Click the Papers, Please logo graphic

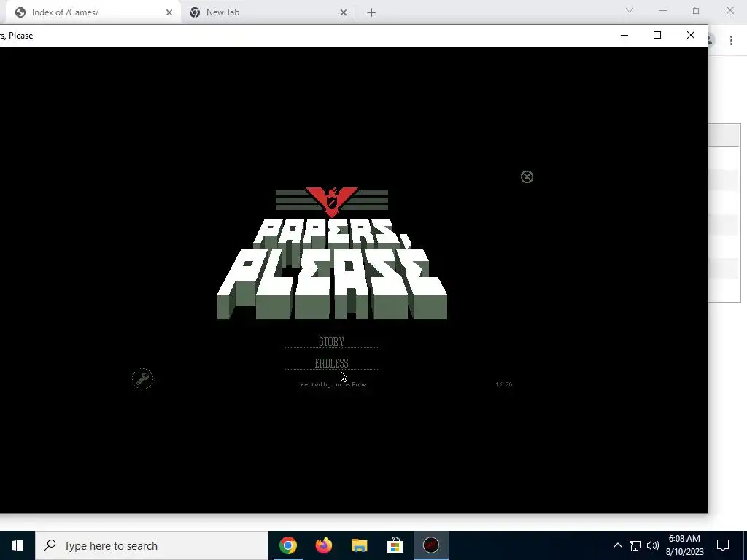click(x=332, y=253)
